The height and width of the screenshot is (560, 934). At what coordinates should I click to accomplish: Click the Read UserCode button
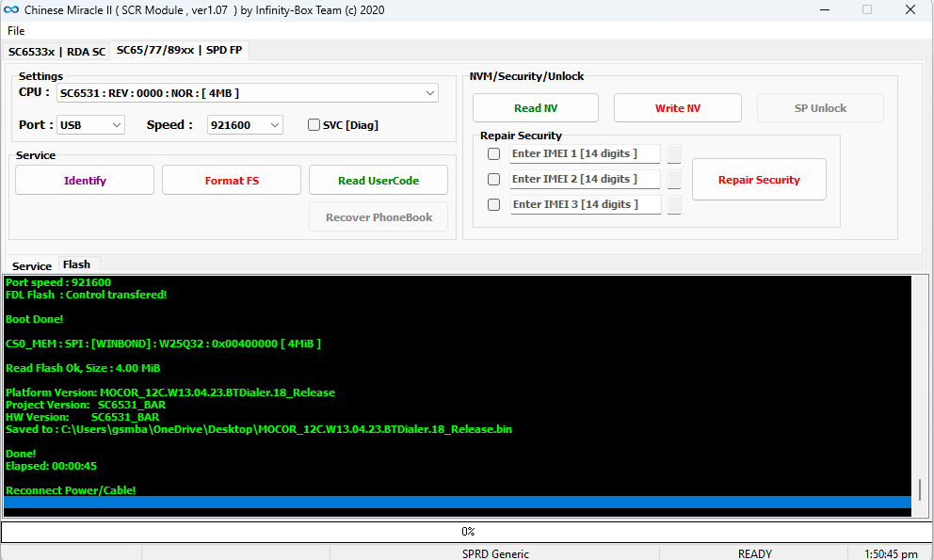(378, 181)
